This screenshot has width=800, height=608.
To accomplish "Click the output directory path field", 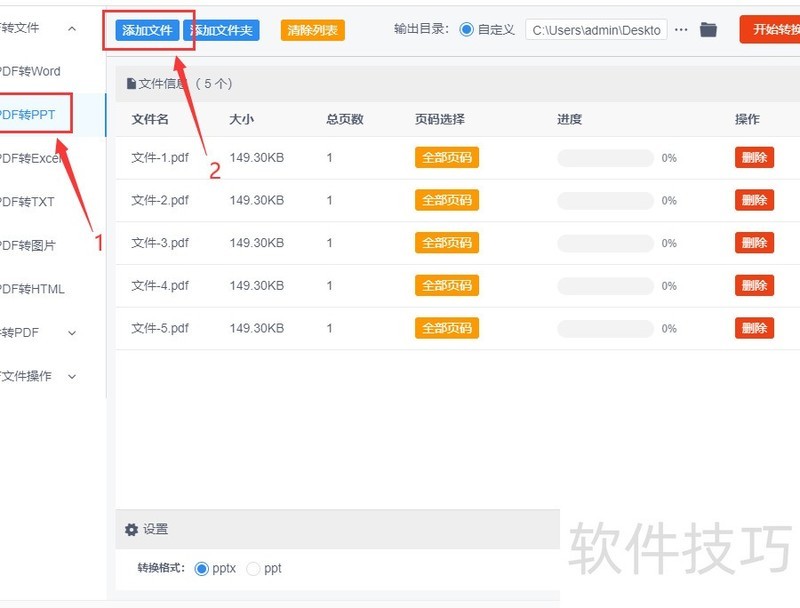I will (596, 30).
